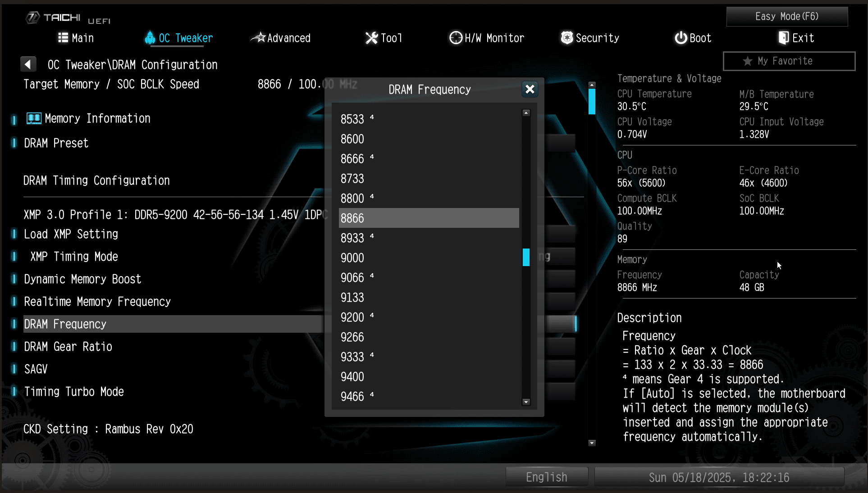The height and width of the screenshot is (493, 868).
Task: Click the Memory Information chip icon
Action: 34,118
